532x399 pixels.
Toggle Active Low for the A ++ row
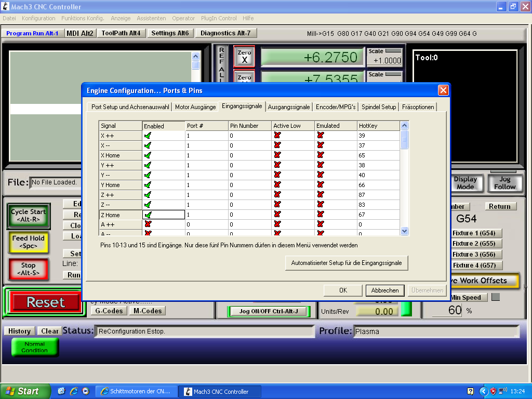coord(277,224)
